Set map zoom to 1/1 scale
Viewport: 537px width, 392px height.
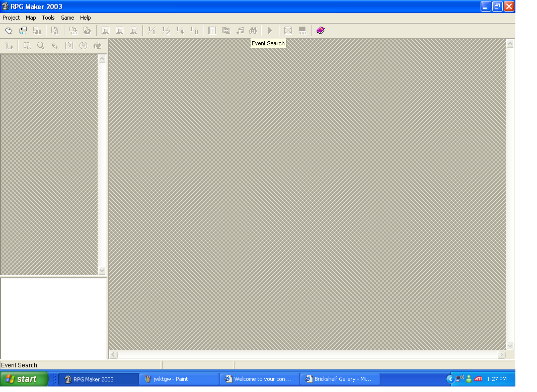[x=151, y=31]
